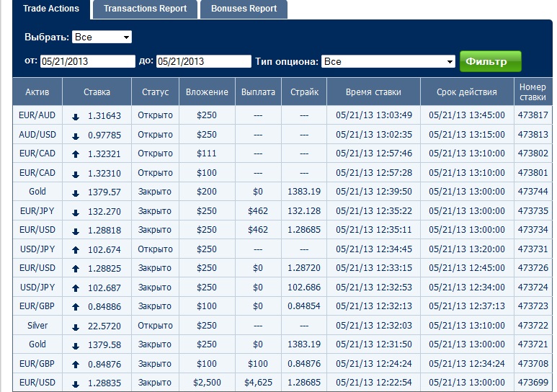557x392 pixels.
Task: Click Открыто status in EUR/AUD row
Action: coord(155,115)
